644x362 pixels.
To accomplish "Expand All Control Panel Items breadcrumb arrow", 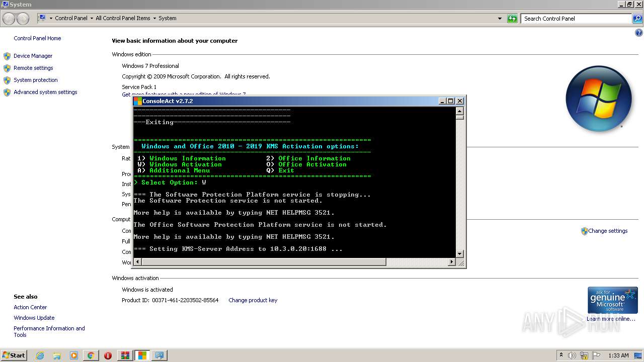I will click(154, 18).
